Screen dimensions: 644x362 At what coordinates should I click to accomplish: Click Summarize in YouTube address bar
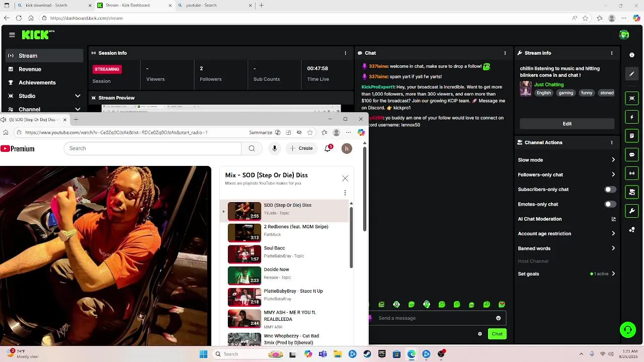tap(261, 133)
